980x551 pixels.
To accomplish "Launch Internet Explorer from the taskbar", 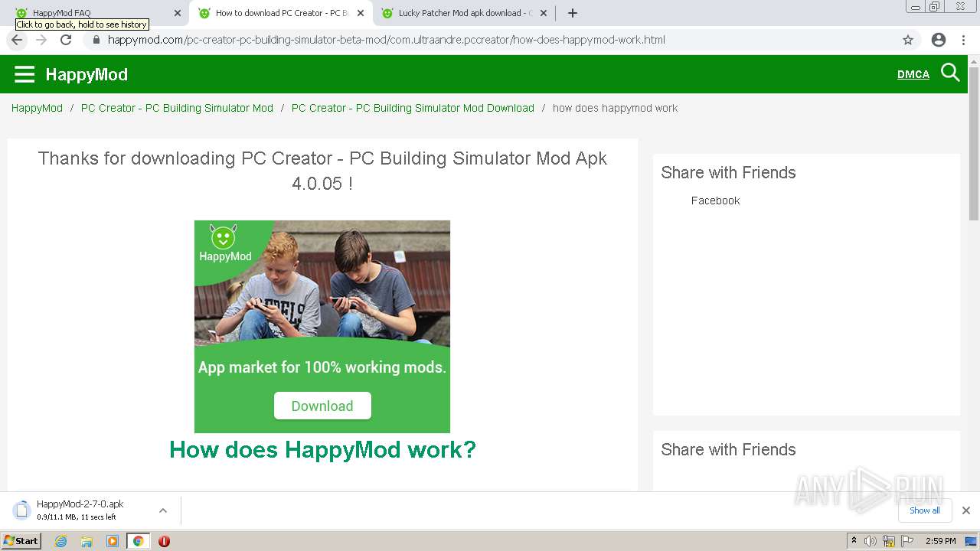I will (60, 541).
